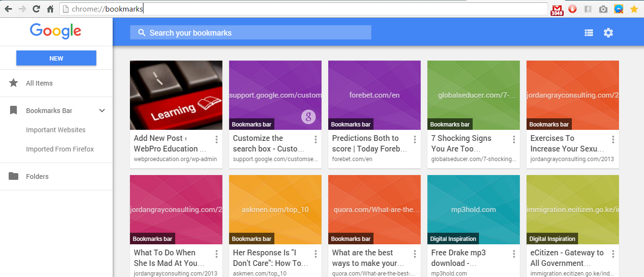This screenshot has width=644, height=277.
Task: Open menu for 7 Shocking Signs bookmark
Action: [514, 139]
